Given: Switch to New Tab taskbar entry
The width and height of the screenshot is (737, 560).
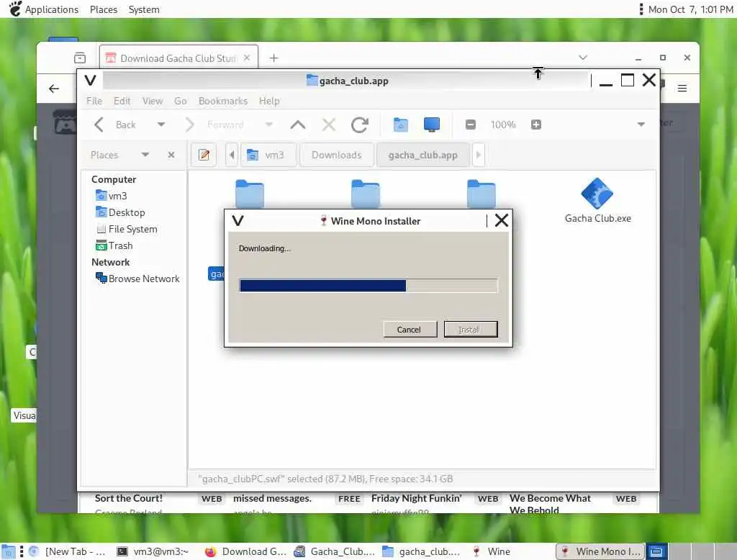Looking at the screenshot, I should coord(67,551).
